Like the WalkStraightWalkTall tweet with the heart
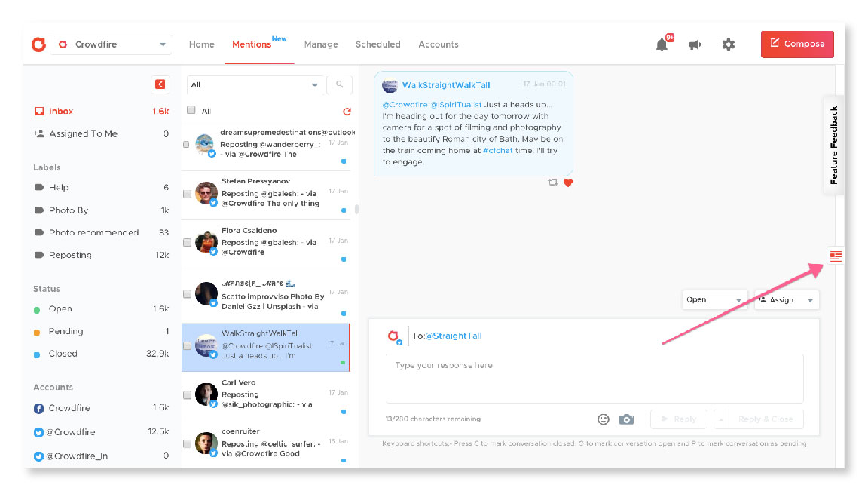The width and height of the screenshot is (868, 491). [568, 183]
